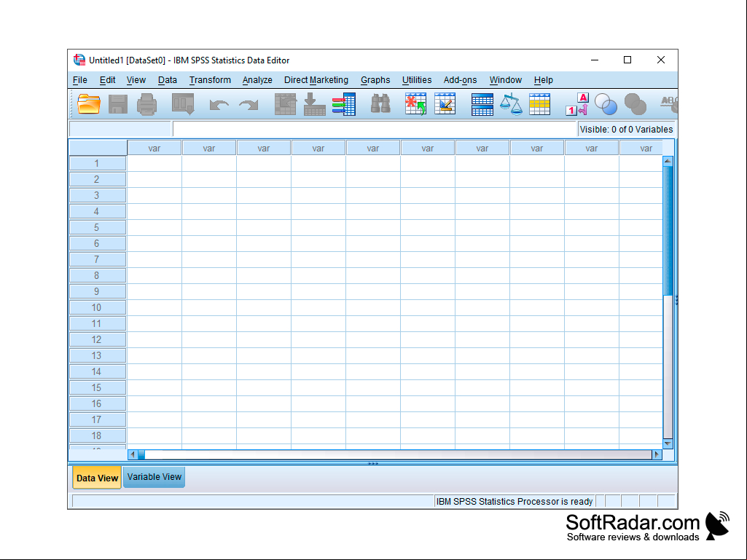This screenshot has width=747, height=560.
Task: Click the pane splitter dots below horizontal scrollbar
Action: [373, 463]
